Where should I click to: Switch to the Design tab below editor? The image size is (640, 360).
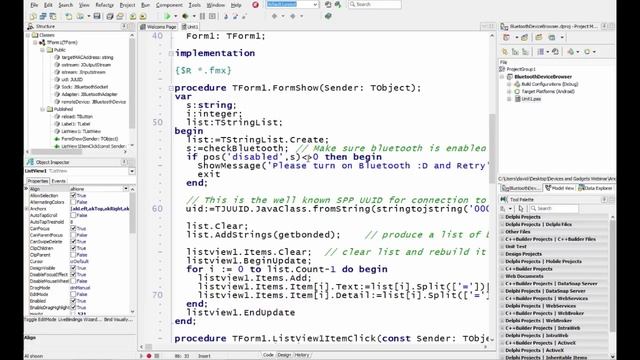[284, 355]
